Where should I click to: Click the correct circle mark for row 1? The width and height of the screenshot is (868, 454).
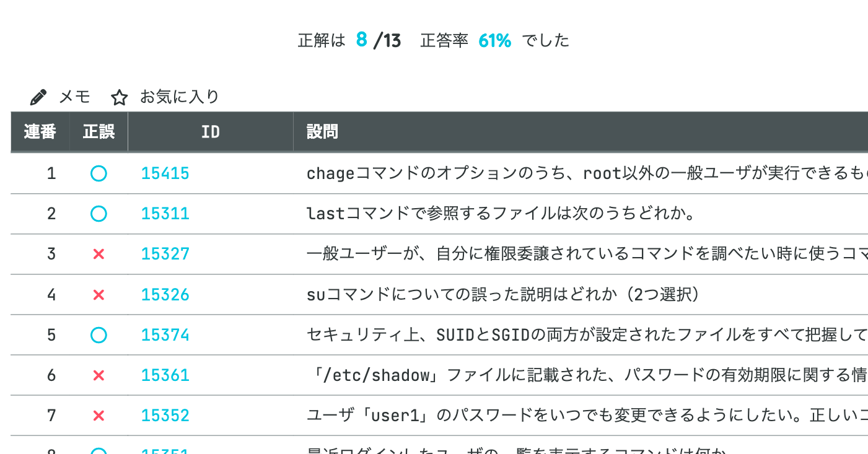coord(99,173)
